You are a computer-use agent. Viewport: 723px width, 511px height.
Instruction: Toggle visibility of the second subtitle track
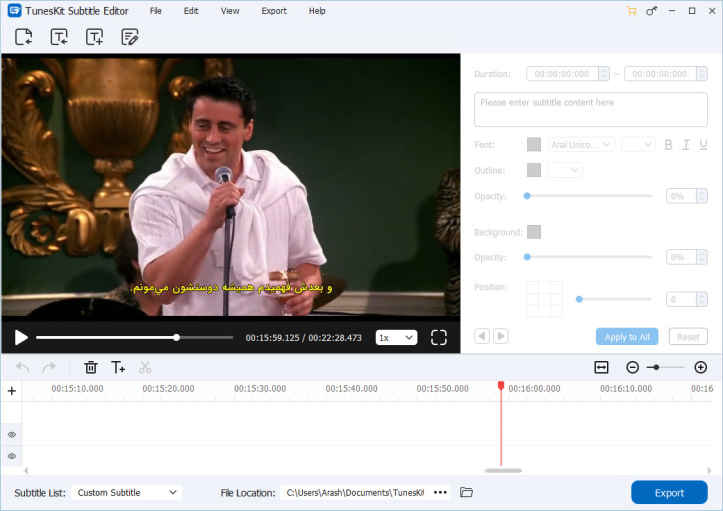click(x=12, y=456)
